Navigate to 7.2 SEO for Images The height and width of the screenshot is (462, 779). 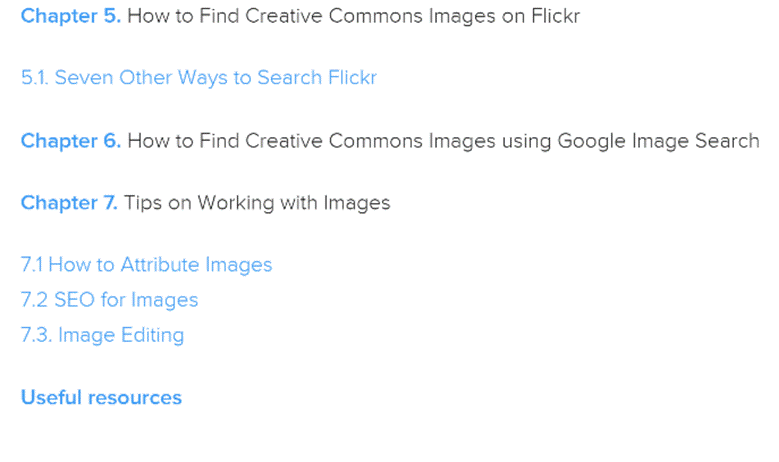[109, 300]
